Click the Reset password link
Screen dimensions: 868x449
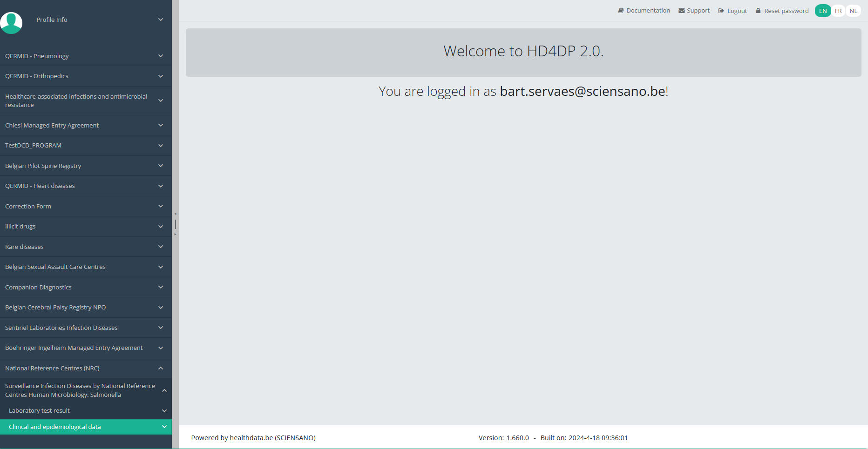coord(786,11)
